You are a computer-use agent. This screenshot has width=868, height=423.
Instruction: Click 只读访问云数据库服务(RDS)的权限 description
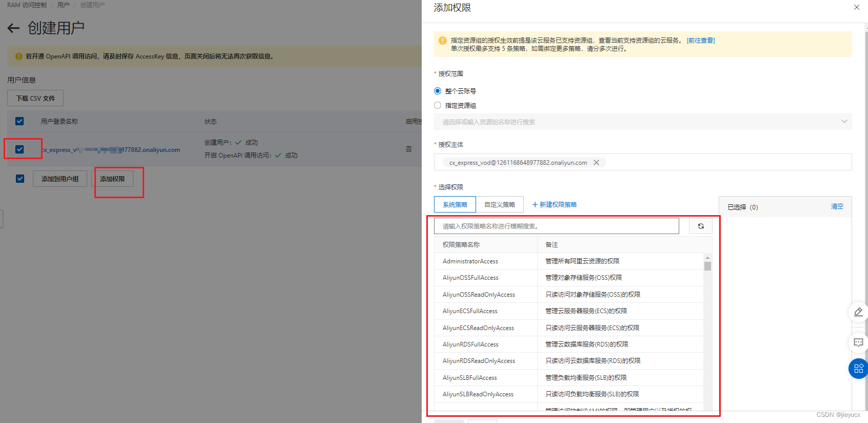point(593,361)
